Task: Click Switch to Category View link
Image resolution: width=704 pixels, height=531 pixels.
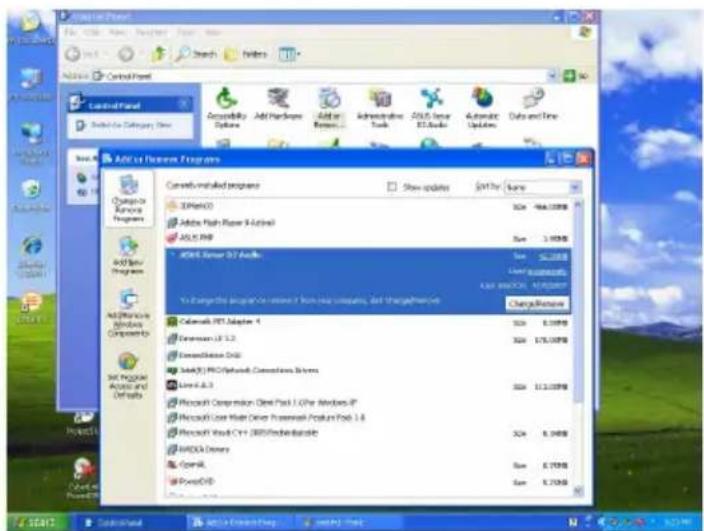Action: (131, 125)
